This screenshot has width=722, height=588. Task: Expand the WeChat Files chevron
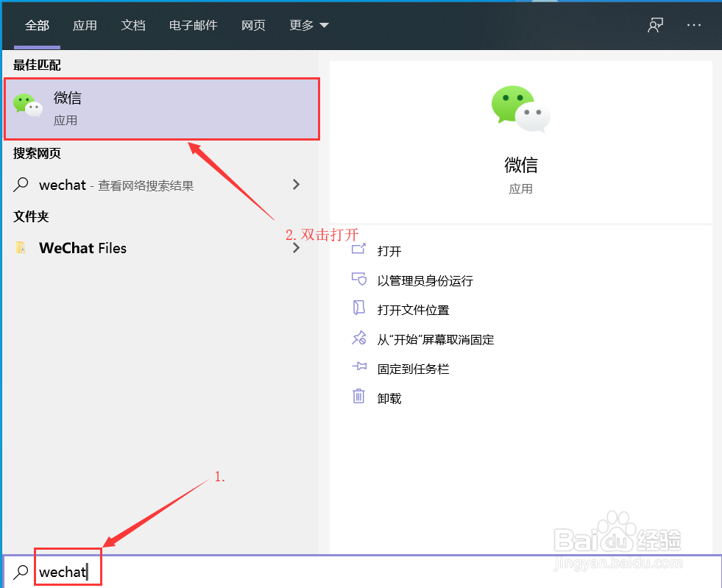(x=296, y=248)
